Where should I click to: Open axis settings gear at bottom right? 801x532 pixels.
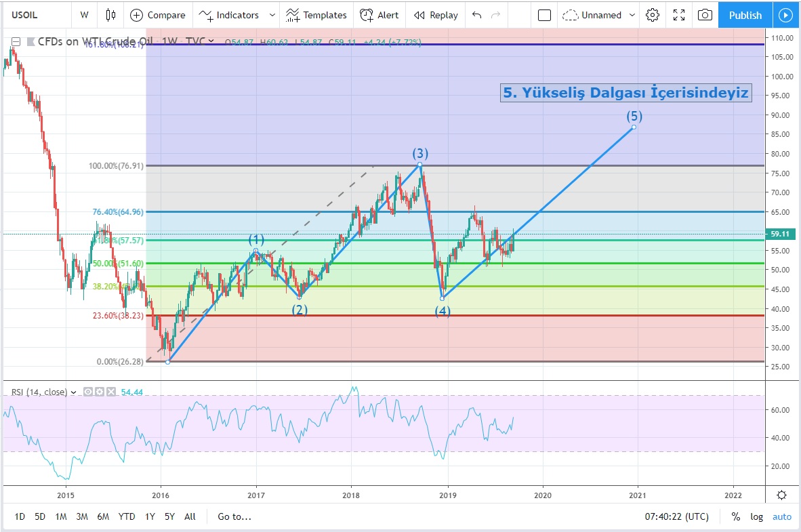tap(781, 495)
